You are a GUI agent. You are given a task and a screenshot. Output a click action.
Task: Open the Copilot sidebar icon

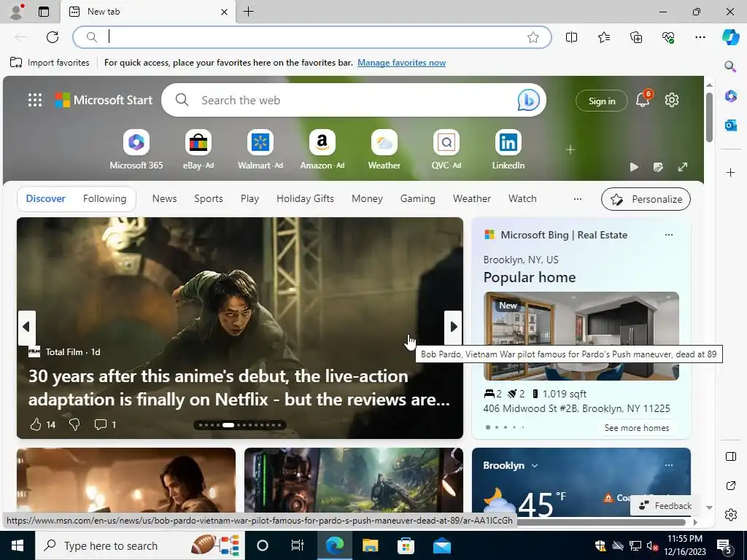[730, 37]
